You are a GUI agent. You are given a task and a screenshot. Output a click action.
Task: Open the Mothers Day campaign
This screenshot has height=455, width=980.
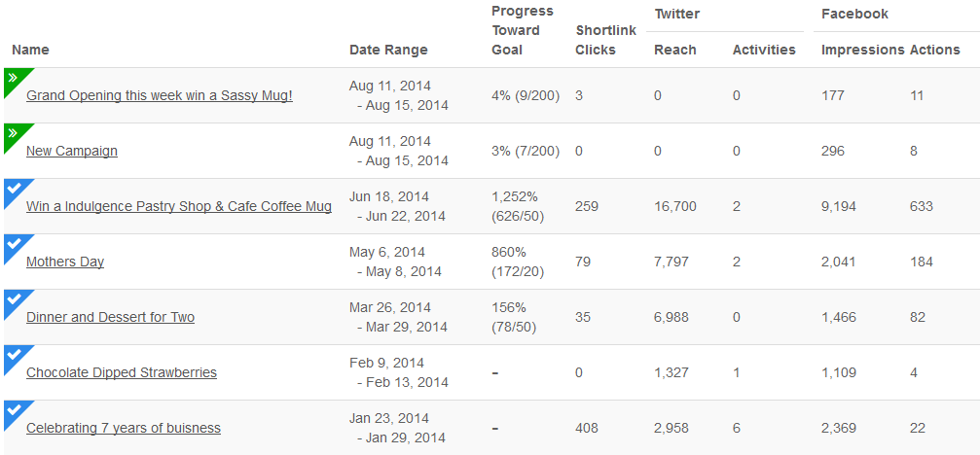65,262
